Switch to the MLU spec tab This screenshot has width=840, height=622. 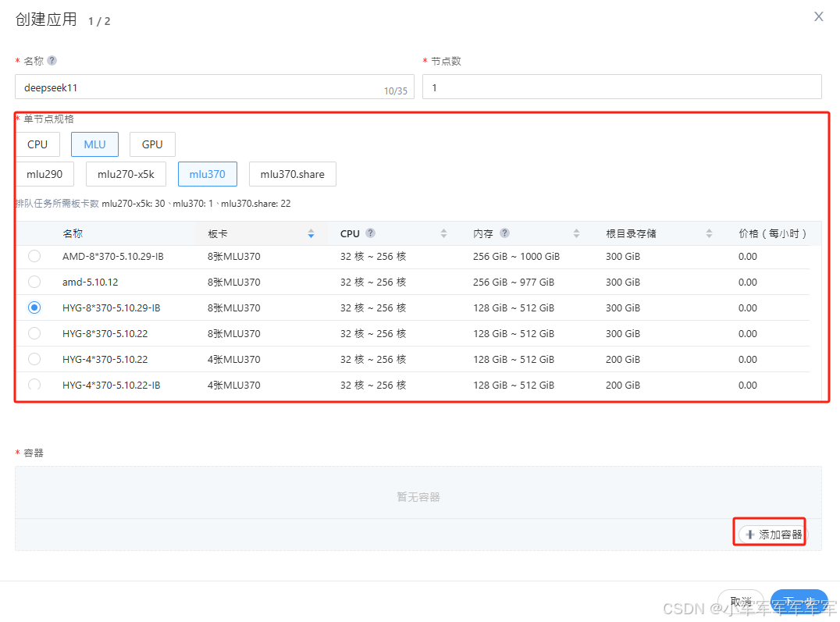(x=94, y=144)
